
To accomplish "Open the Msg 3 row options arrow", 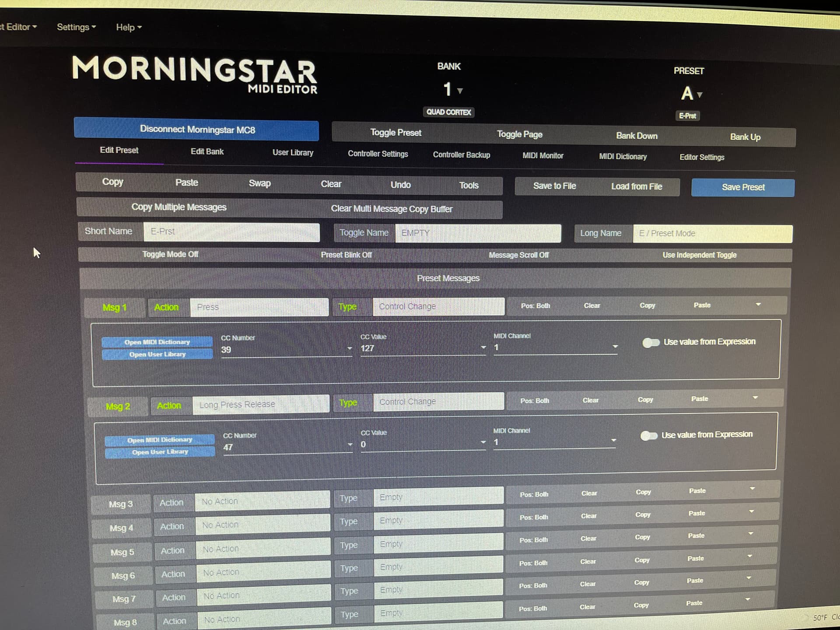I will tap(752, 488).
